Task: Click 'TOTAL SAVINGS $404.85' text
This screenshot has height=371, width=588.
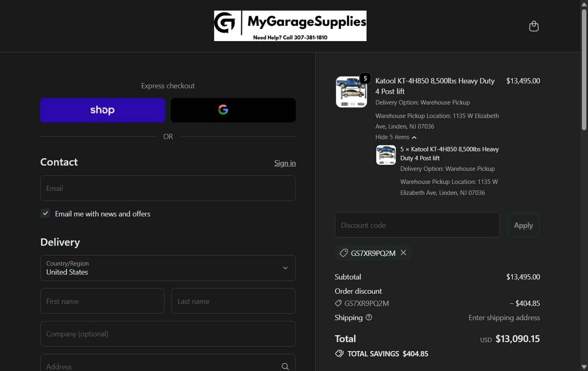Action: click(388, 354)
